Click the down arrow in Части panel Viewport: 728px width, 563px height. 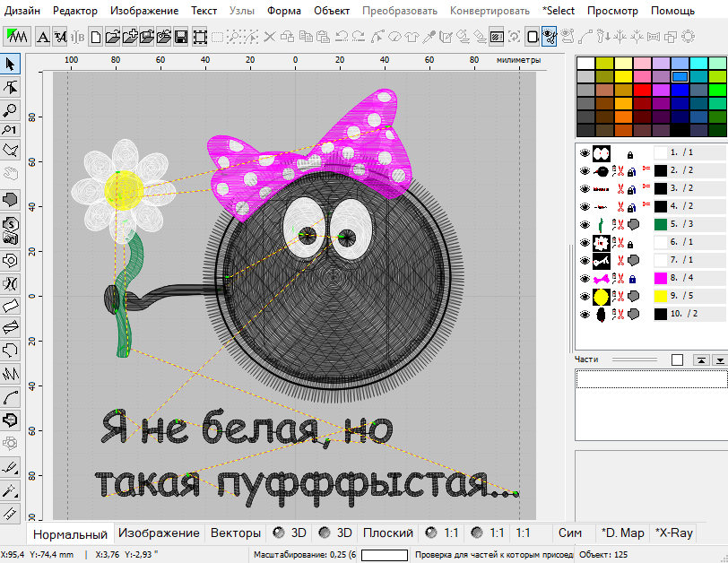click(718, 359)
